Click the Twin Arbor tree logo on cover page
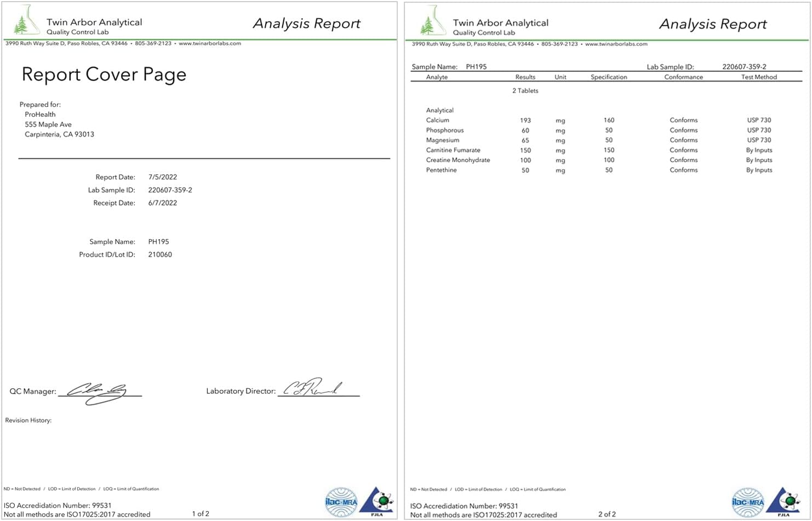 (26, 20)
